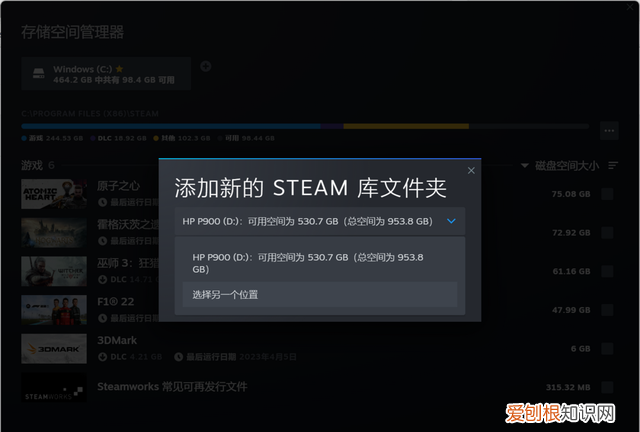Click the 可用 98.44 GB legend entry
The image size is (640, 432).
coord(246,138)
